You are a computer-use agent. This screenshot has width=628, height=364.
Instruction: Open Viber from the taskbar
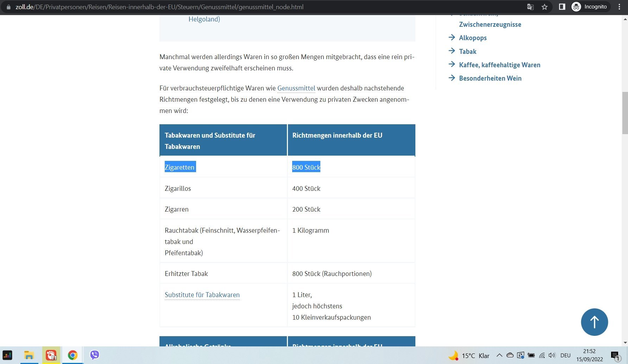[94, 355]
